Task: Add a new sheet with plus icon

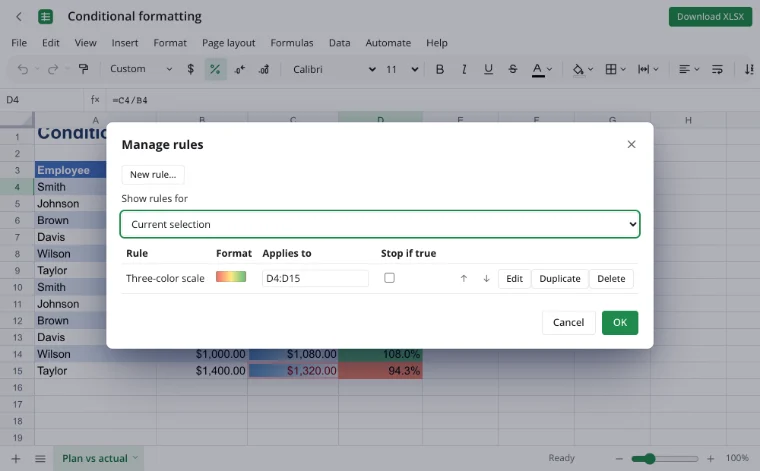Action: click(16, 458)
